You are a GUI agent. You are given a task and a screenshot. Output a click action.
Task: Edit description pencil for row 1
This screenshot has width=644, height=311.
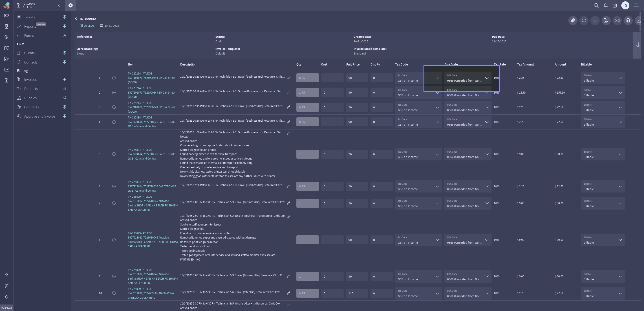coord(289,78)
